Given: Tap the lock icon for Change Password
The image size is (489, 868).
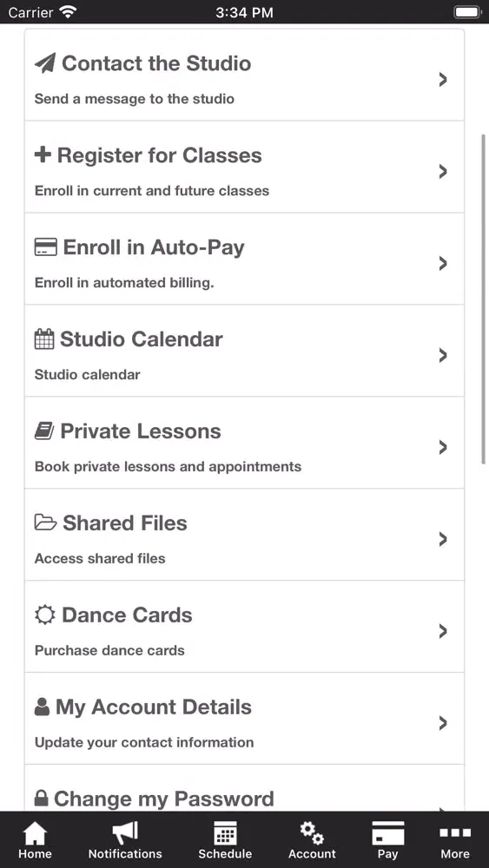Looking at the screenshot, I should coord(41,799).
